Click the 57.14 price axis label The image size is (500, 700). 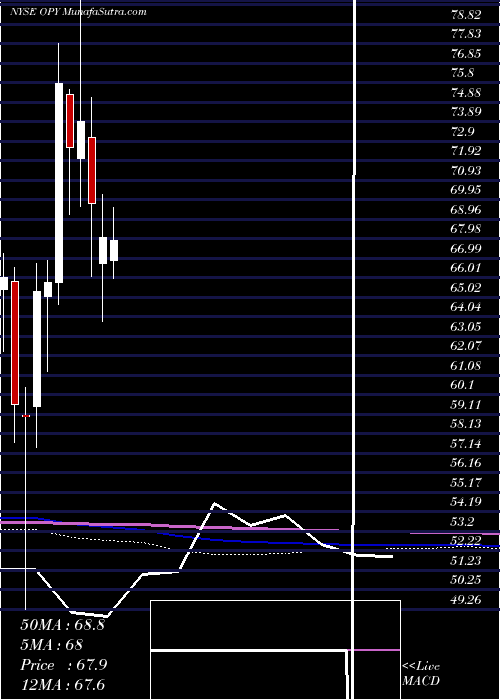coord(466,444)
